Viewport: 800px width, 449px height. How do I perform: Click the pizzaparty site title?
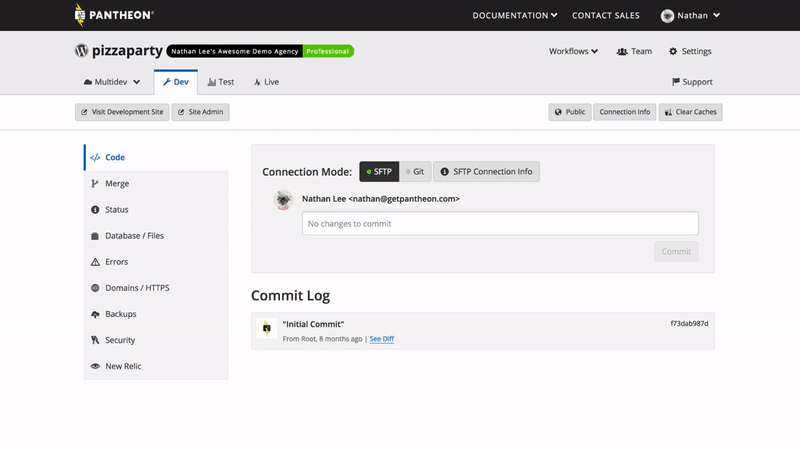pyautogui.click(x=127, y=51)
